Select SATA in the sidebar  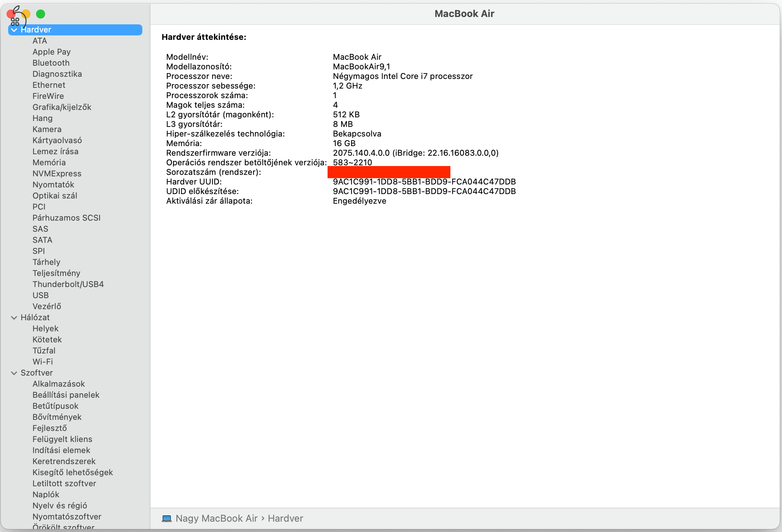42,240
